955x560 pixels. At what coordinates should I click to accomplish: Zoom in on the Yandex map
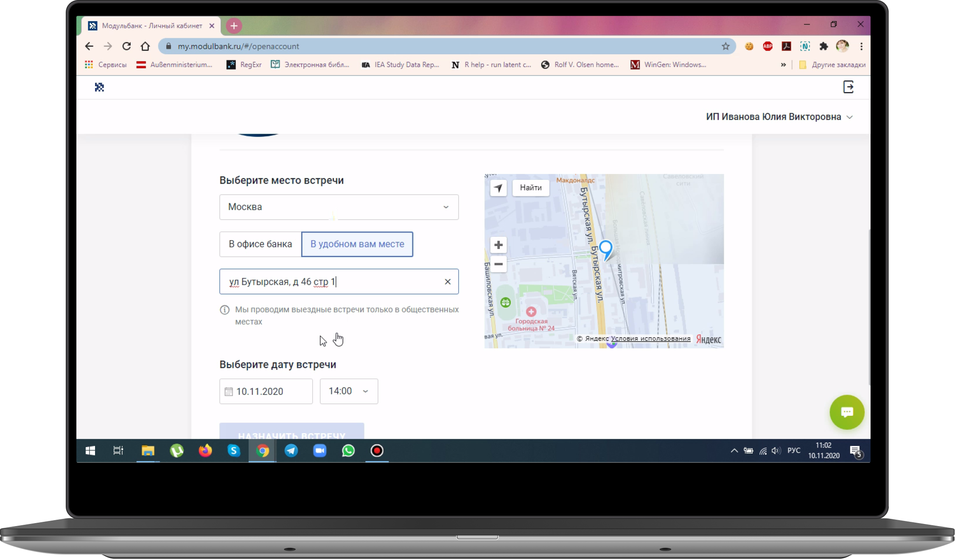(499, 245)
